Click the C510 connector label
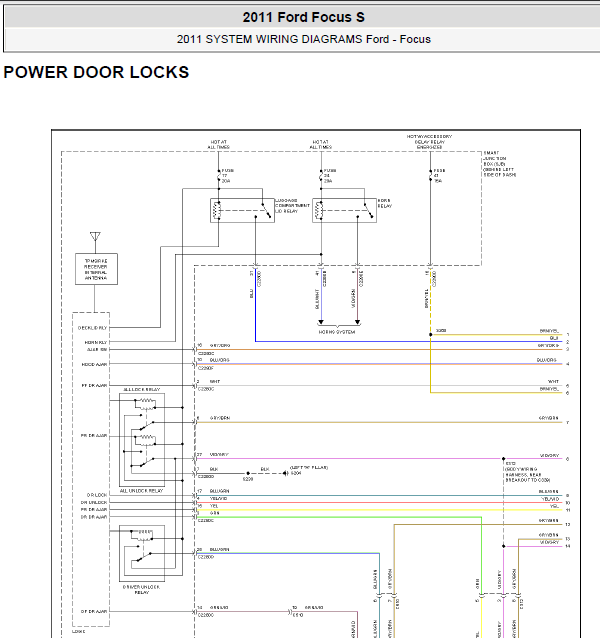Screen dimensions: 600x638 click(298, 615)
